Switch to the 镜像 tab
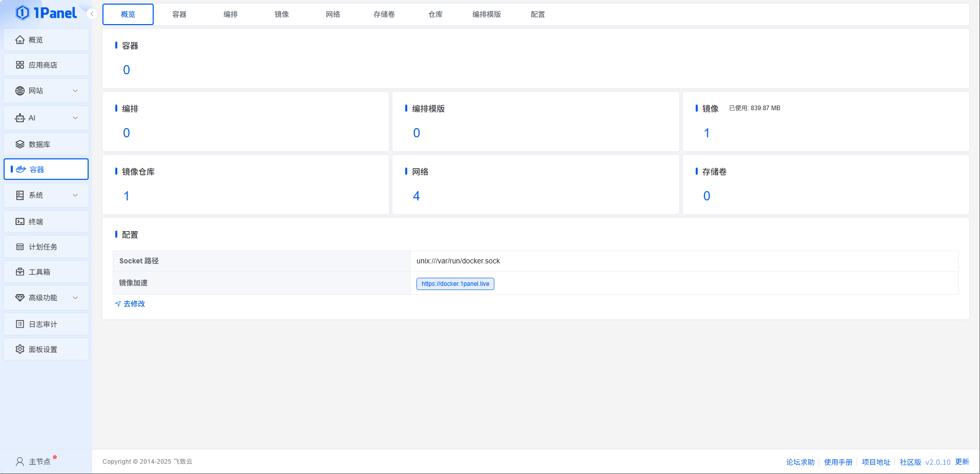This screenshot has height=474, width=980. tap(282, 14)
